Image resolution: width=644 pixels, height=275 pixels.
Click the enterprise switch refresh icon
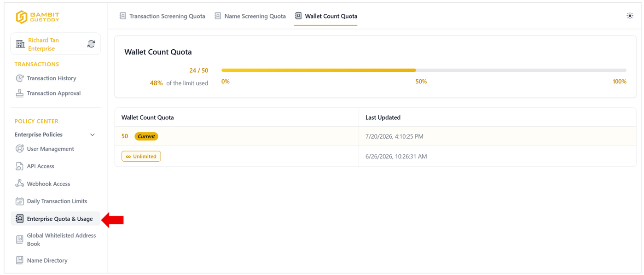coord(91,44)
